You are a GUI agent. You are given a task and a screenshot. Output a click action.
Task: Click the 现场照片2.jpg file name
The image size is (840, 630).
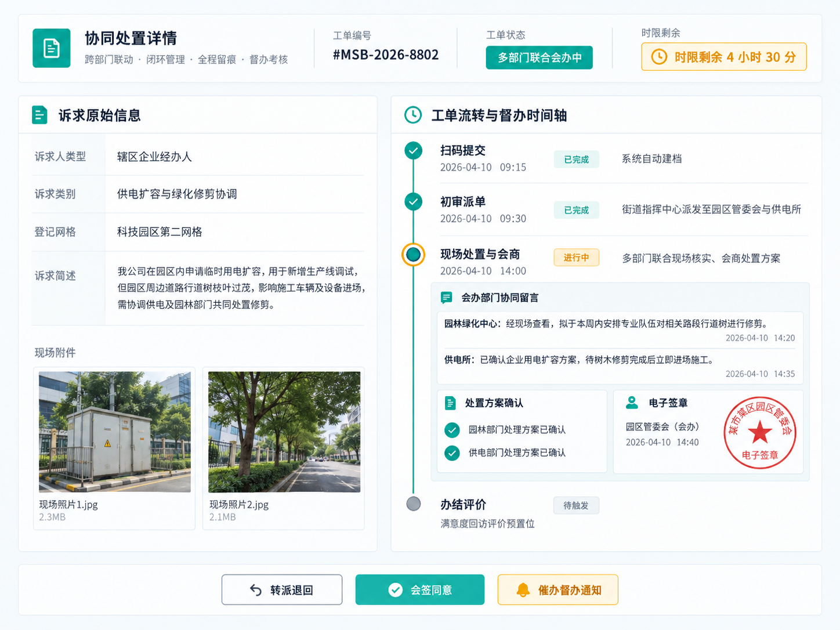point(239,504)
